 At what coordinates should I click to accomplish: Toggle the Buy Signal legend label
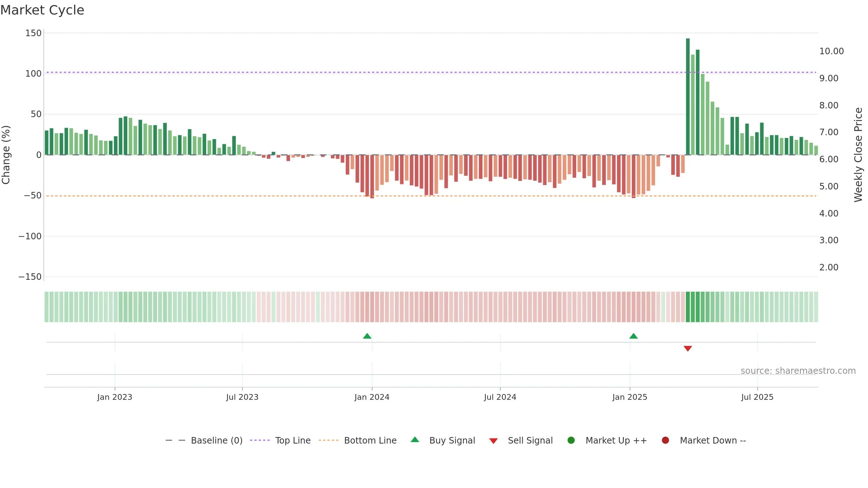pos(452,441)
